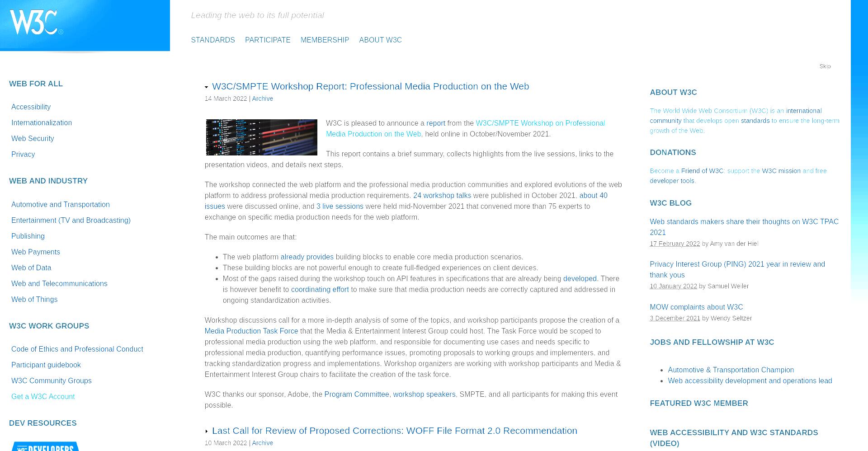The width and height of the screenshot is (868, 451).
Task: Click the Web for All heading
Action: 36,84
